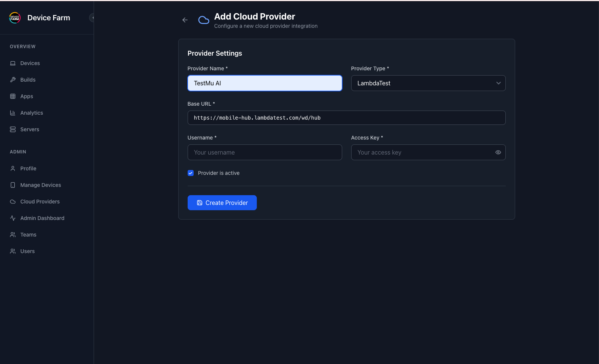Go back using the left arrow icon
This screenshot has height=364, width=599.
click(x=185, y=20)
